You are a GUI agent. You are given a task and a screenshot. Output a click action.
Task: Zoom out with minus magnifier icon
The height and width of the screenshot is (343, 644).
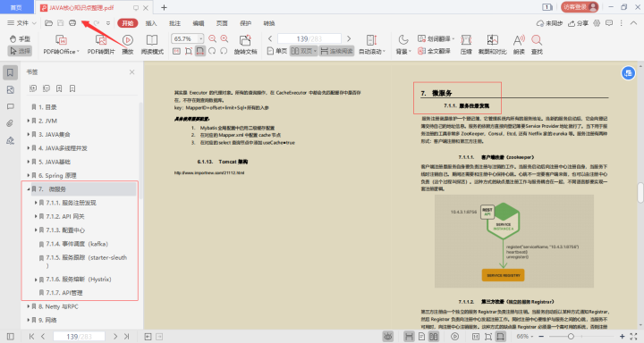[212, 38]
